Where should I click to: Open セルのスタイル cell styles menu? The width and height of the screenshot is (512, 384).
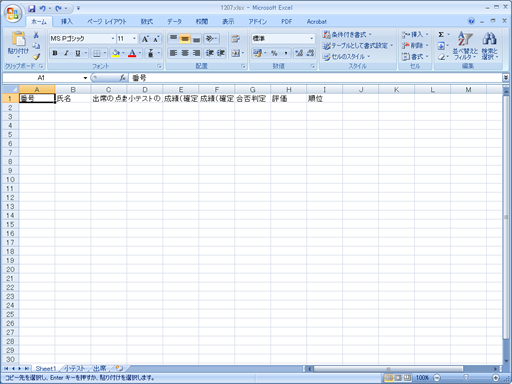pos(346,57)
